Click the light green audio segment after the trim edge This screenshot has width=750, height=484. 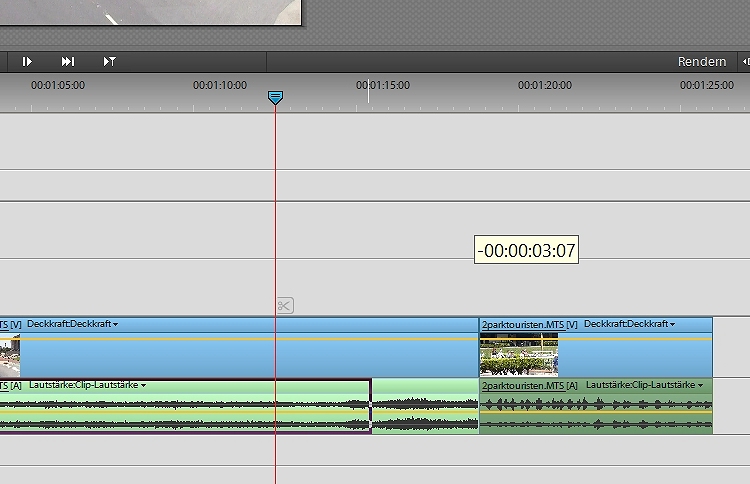coord(426,406)
